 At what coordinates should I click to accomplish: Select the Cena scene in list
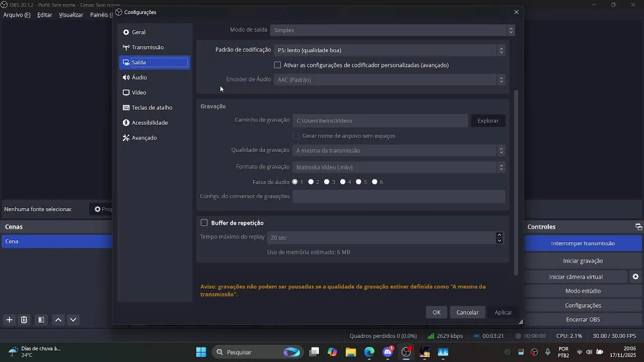tap(56, 241)
